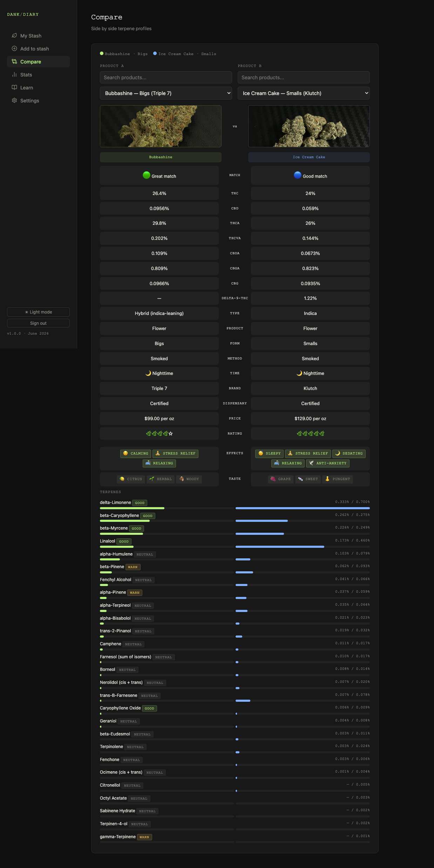Image resolution: width=434 pixels, height=868 pixels.
Task: Click the GOOD badge next to delta-Limonene
Action: coord(140,503)
